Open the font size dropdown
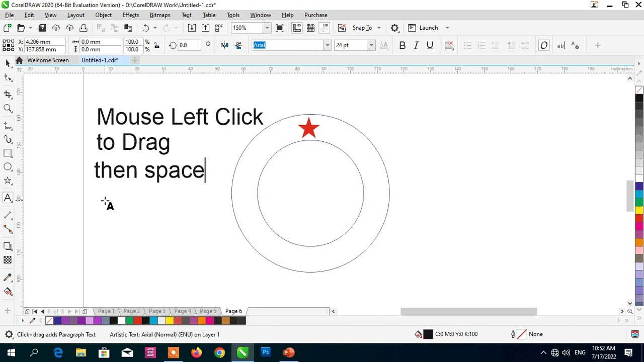Viewport: 644px width, 362px height. 371,45
